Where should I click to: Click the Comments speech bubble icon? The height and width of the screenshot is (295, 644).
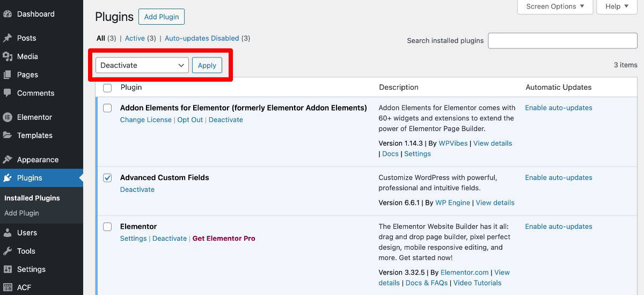[x=8, y=93]
